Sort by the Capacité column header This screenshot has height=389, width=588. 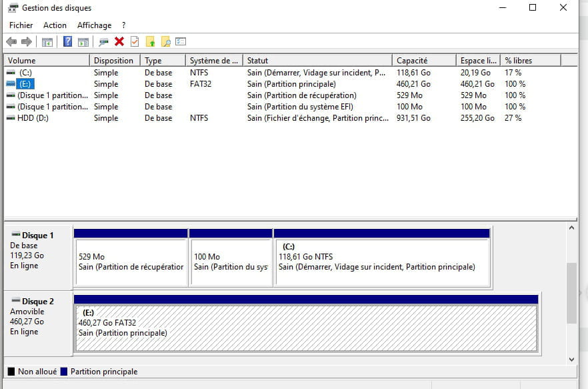[x=425, y=61]
